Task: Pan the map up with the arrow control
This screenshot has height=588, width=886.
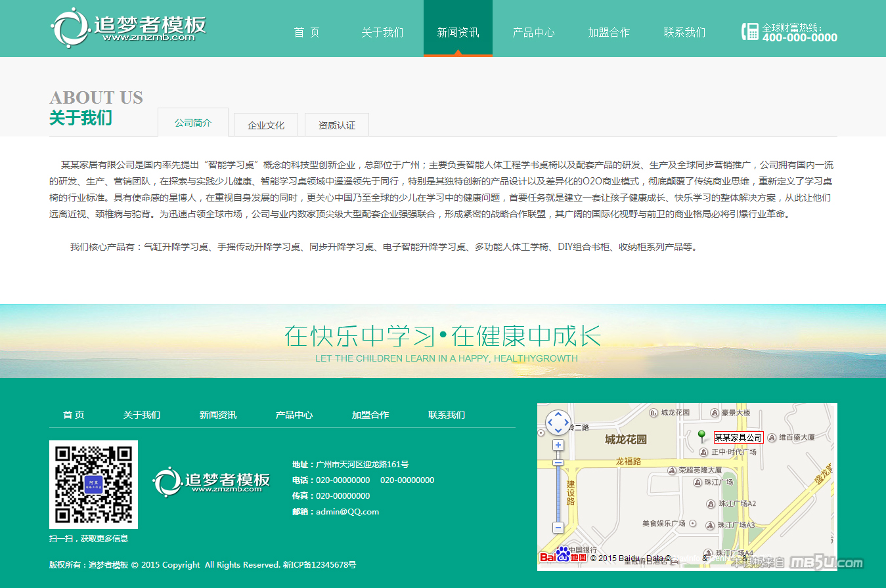Action: click(x=558, y=415)
